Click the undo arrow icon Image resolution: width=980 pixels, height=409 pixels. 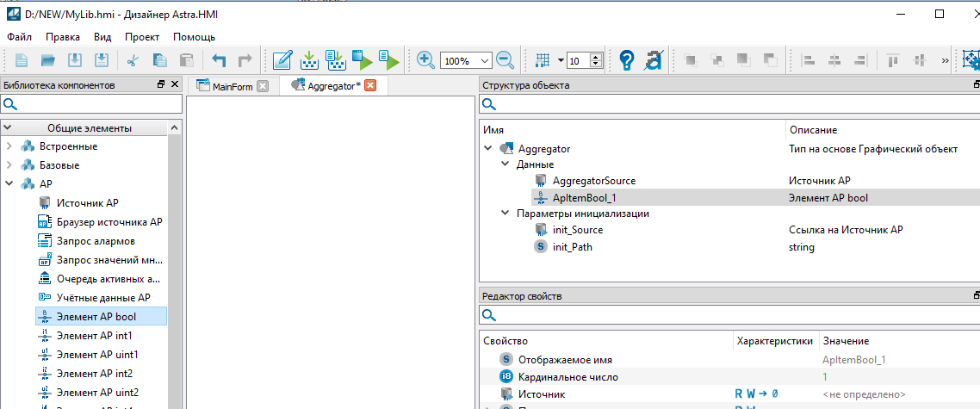point(219,60)
